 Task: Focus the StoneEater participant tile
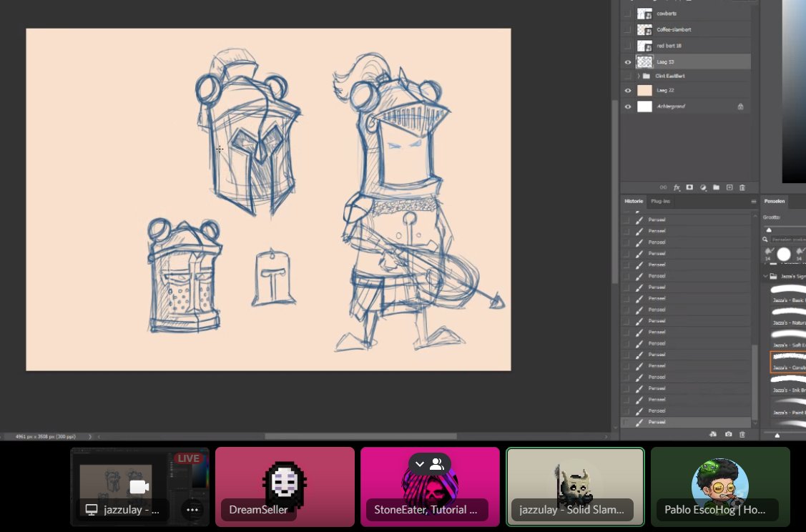pyautogui.click(x=430, y=487)
